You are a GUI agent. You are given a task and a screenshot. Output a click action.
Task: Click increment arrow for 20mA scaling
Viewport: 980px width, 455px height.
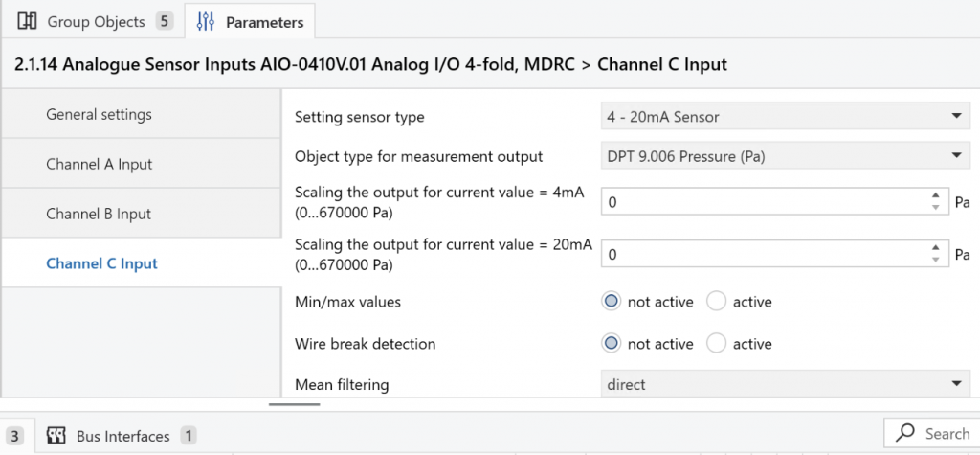[935, 248]
